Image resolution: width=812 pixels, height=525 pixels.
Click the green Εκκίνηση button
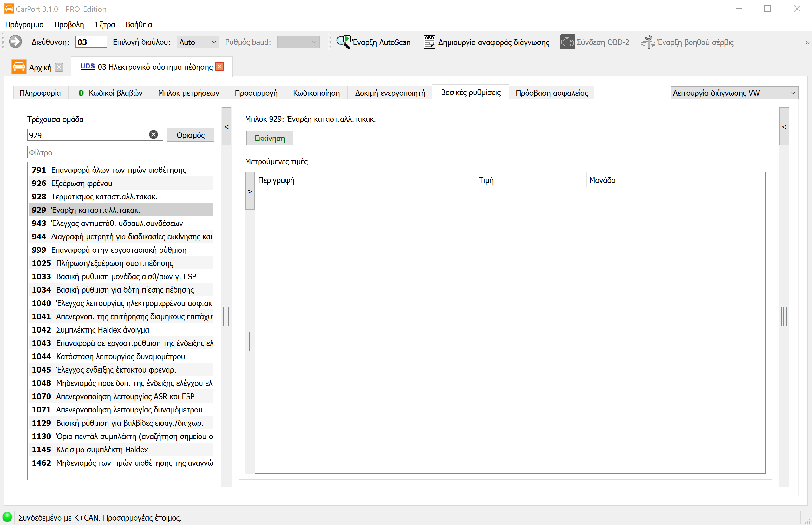(270, 138)
